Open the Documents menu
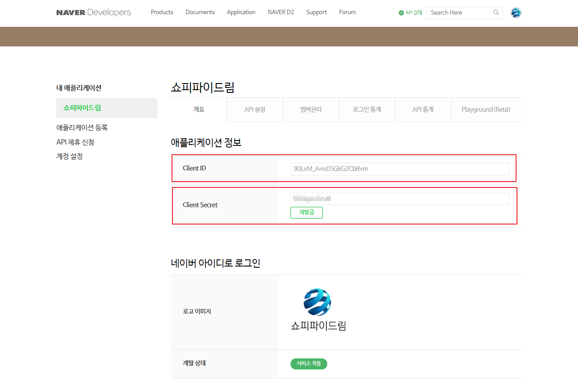Image resolution: width=578 pixels, height=392 pixels. [200, 12]
